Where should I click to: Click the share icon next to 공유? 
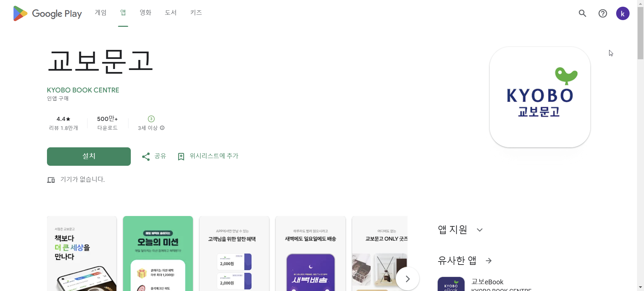pos(146,156)
